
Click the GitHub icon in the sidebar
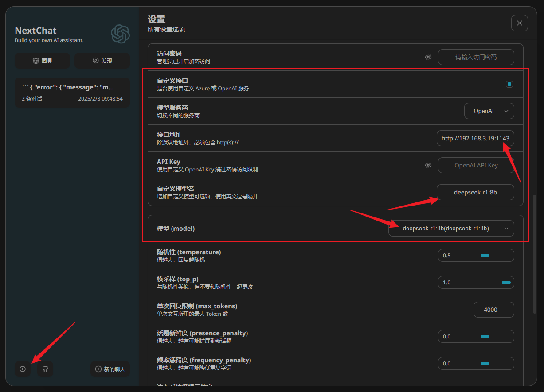coord(45,369)
